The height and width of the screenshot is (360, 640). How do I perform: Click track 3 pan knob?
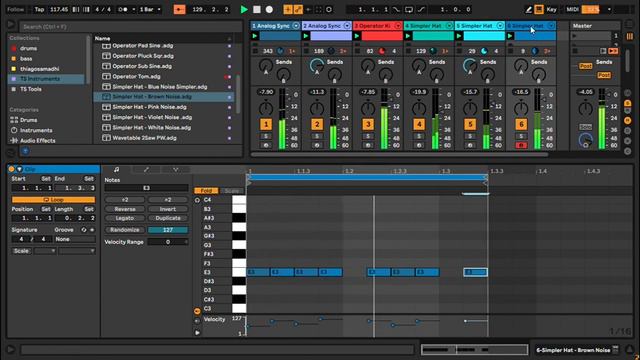click(368, 109)
